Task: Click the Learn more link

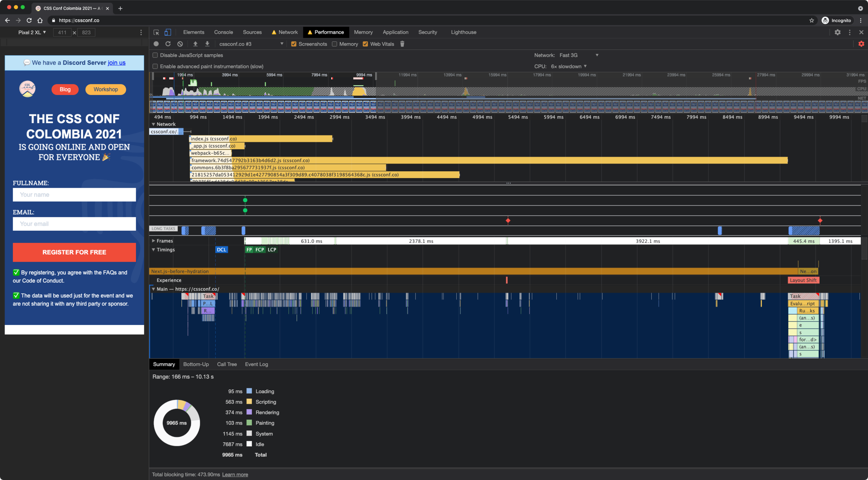Action: pos(235,474)
